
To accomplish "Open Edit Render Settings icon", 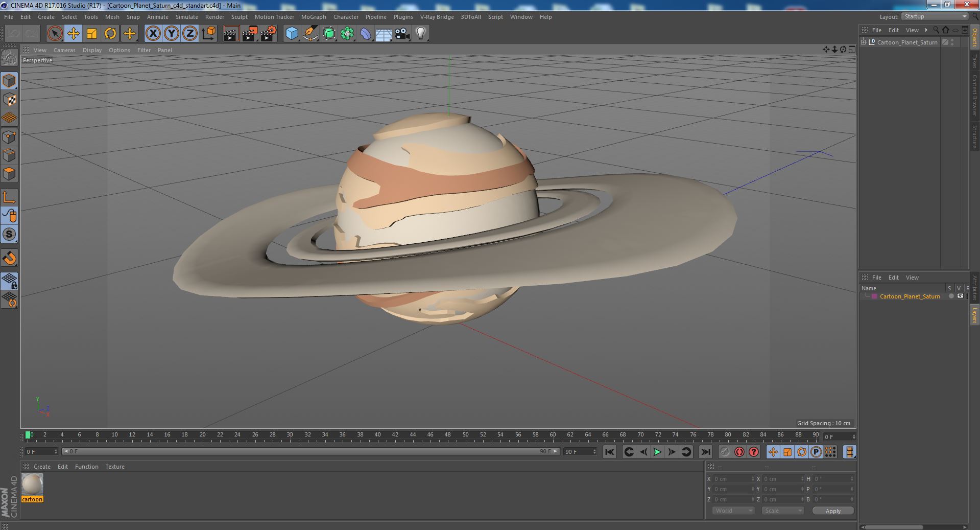I will (x=268, y=34).
